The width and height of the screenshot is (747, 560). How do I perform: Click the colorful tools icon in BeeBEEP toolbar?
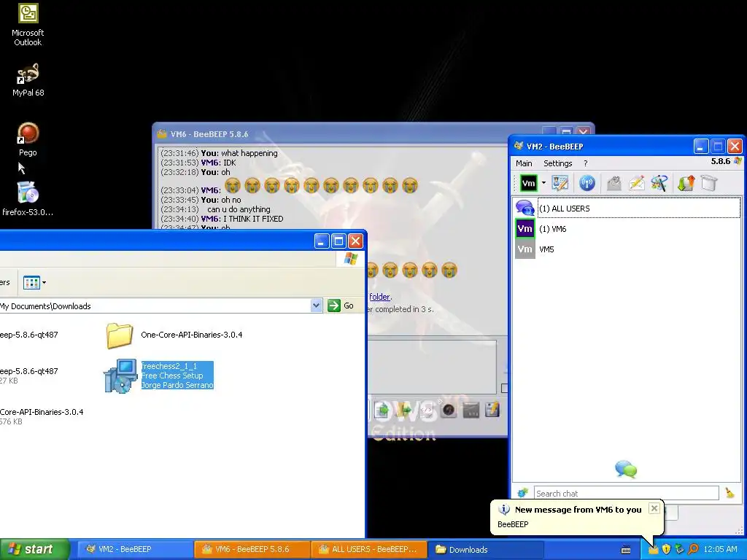pyautogui.click(x=659, y=183)
